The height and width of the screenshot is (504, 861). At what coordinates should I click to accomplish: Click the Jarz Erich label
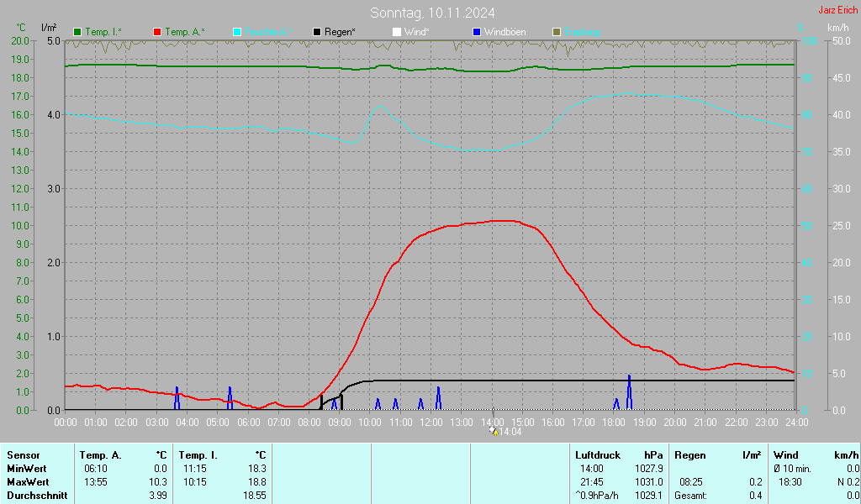coord(837,11)
